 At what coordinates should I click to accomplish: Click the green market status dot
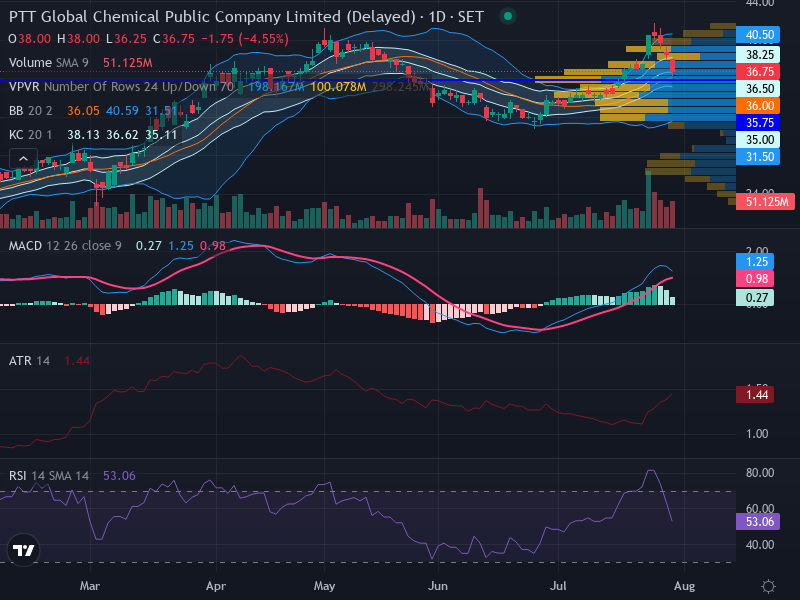pos(508,16)
